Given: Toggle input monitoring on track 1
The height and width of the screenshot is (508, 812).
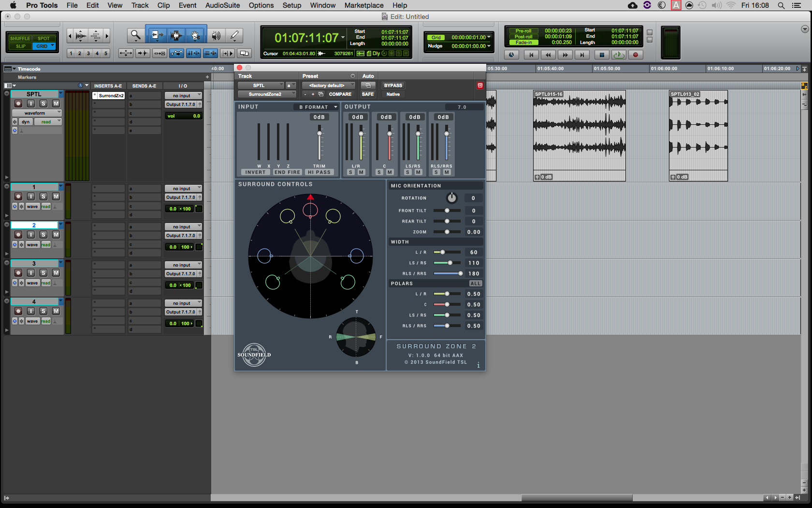Looking at the screenshot, I should [31, 196].
